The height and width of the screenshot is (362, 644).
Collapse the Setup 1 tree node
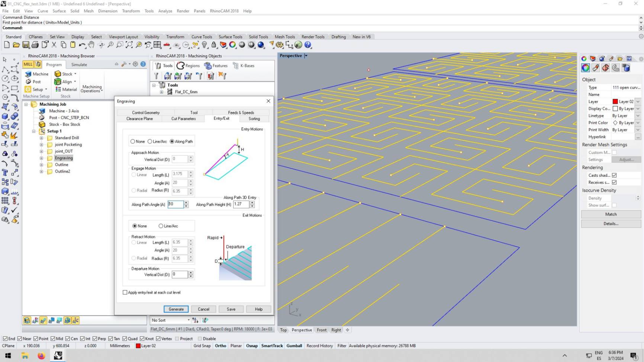(33, 131)
